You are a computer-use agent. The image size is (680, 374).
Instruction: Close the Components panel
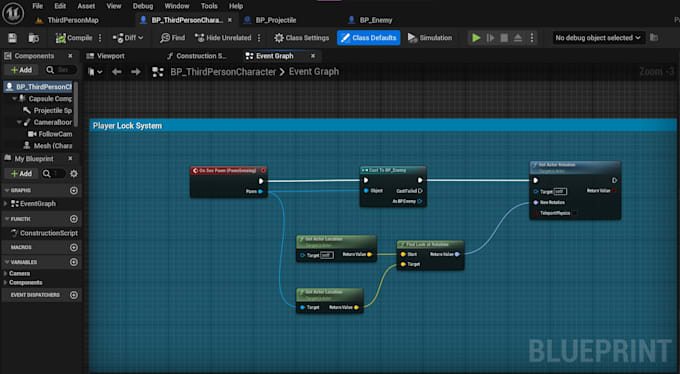(x=70, y=56)
